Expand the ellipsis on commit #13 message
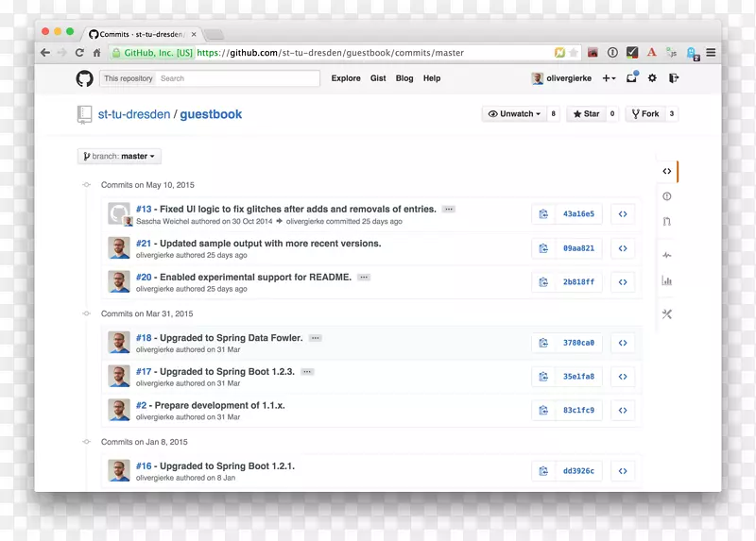756x541 pixels. [449, 210]
